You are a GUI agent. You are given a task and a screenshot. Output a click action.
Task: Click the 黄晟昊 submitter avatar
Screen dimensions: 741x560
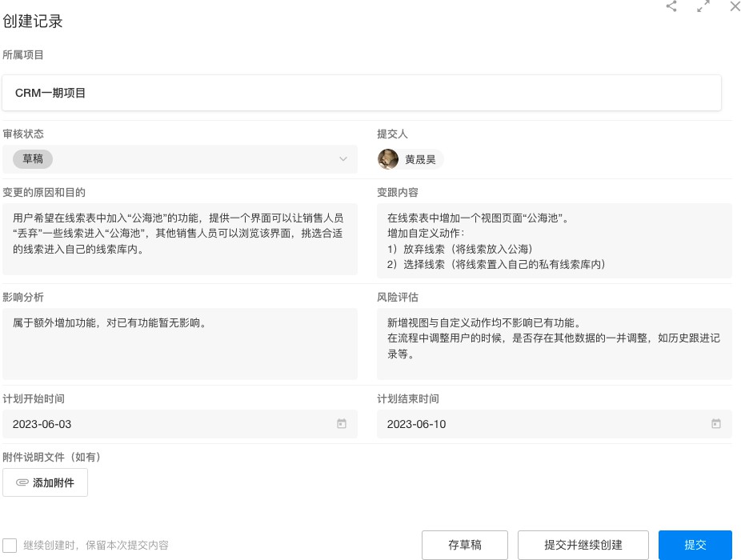click(x=388, y=159)
